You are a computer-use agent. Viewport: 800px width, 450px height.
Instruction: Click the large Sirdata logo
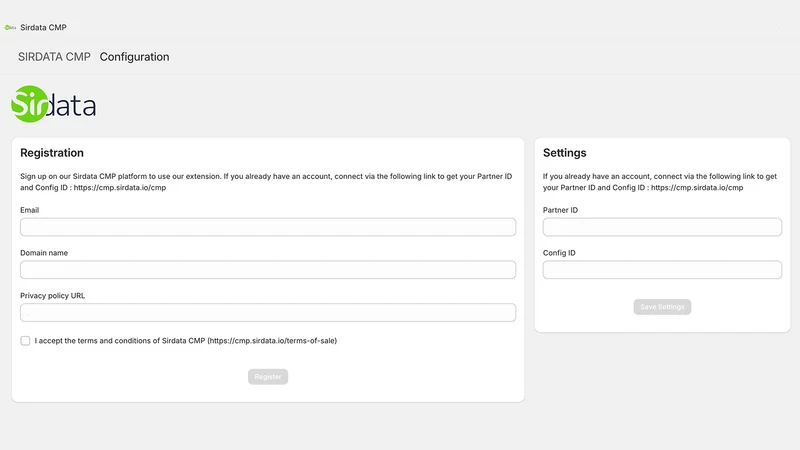54,104
